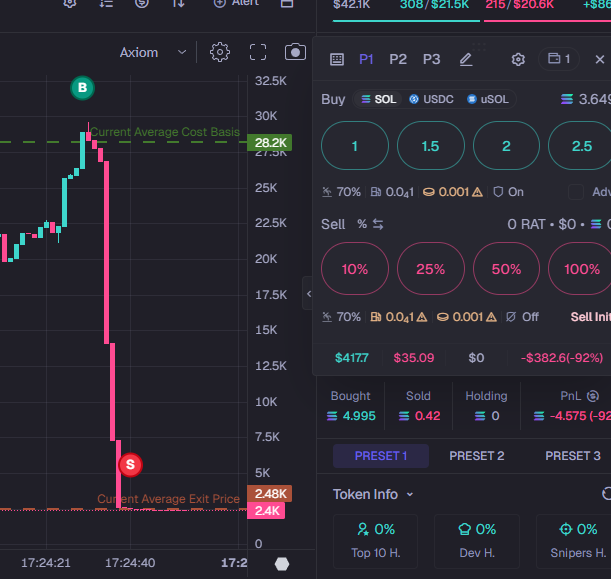Swap sell unit with arrows icon
Image resolution: width=611 pixels, height=579 pixels.
[x=378, y=224]
